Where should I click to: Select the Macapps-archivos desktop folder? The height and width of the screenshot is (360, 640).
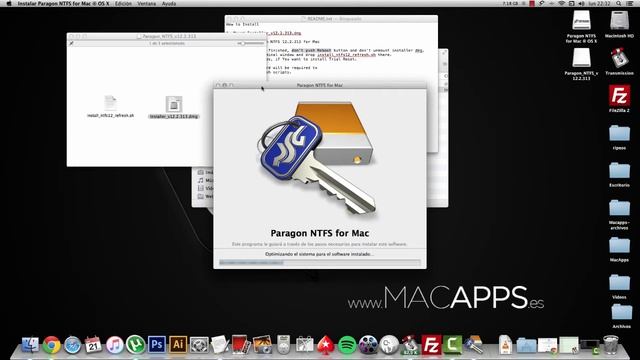619,208
